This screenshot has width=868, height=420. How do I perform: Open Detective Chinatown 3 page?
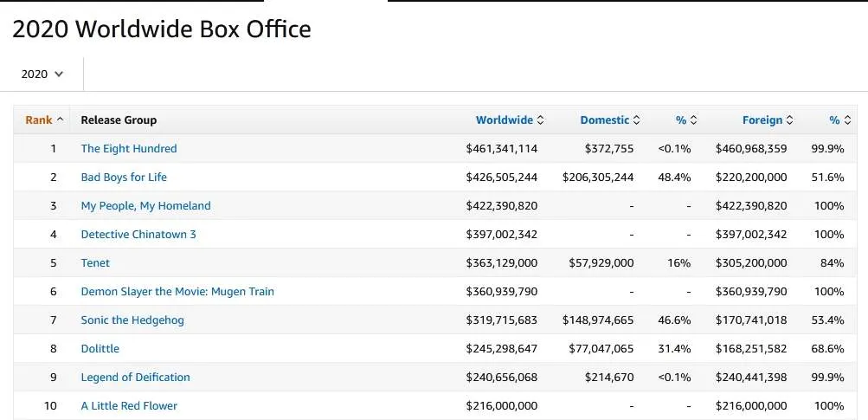138,235
